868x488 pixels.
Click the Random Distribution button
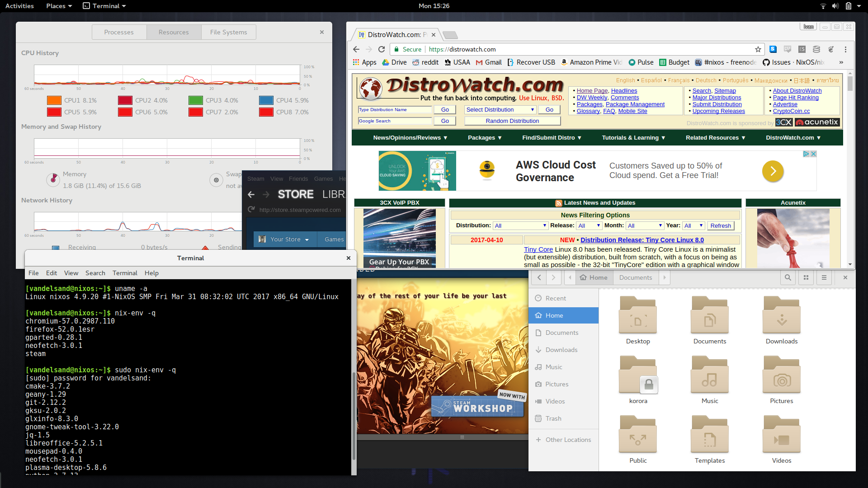click(512, 121)
